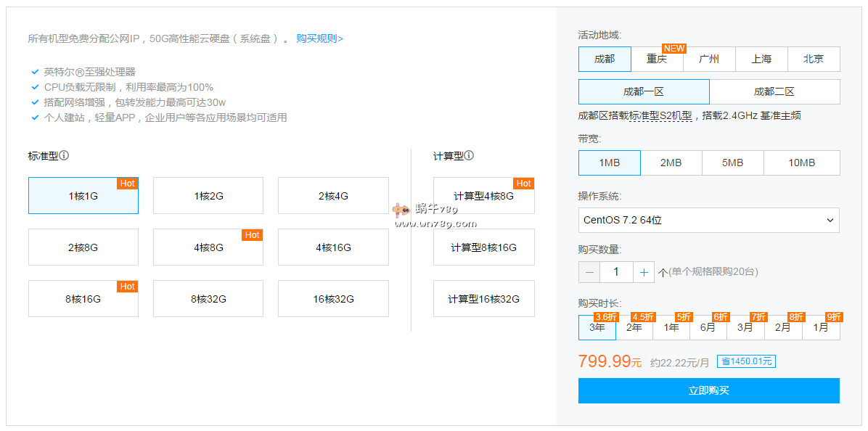
Task: Click the plus quantity increment button
Action: tap(643, 272)
